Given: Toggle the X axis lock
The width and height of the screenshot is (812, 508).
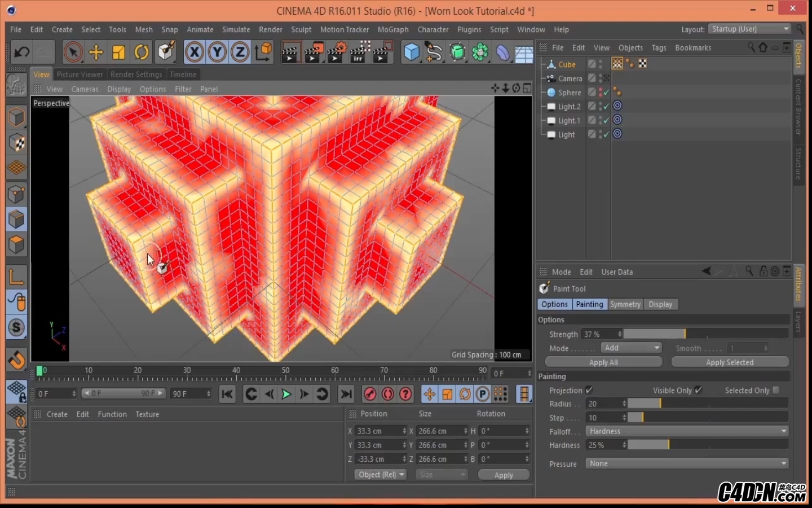Looking at the screenshot, I should click(x=194, y=52).
